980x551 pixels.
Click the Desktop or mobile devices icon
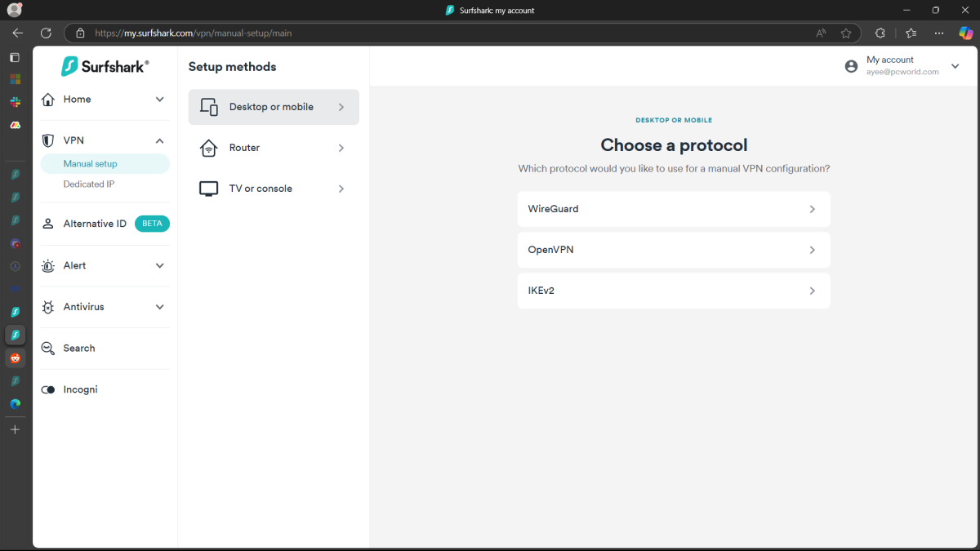(x=209, y=107)
